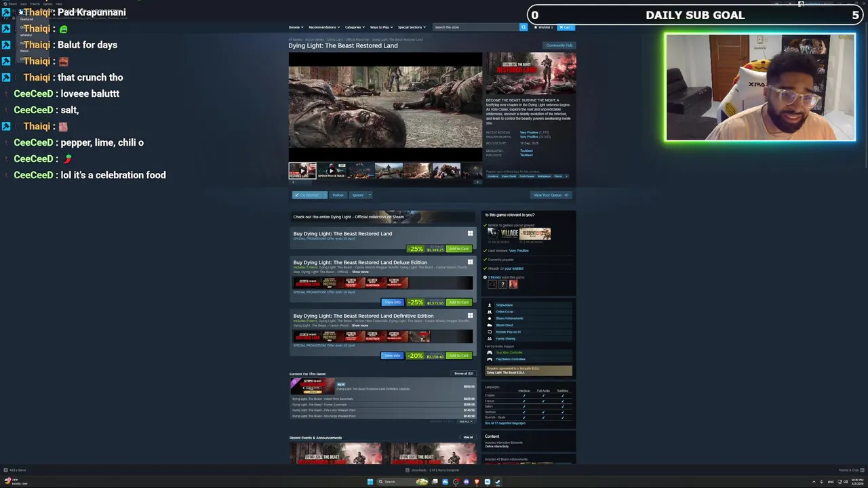Click the plus button after tags
The height and width of the screenshot is (488, 868).
pyautogui.click(x=566, y=176)
